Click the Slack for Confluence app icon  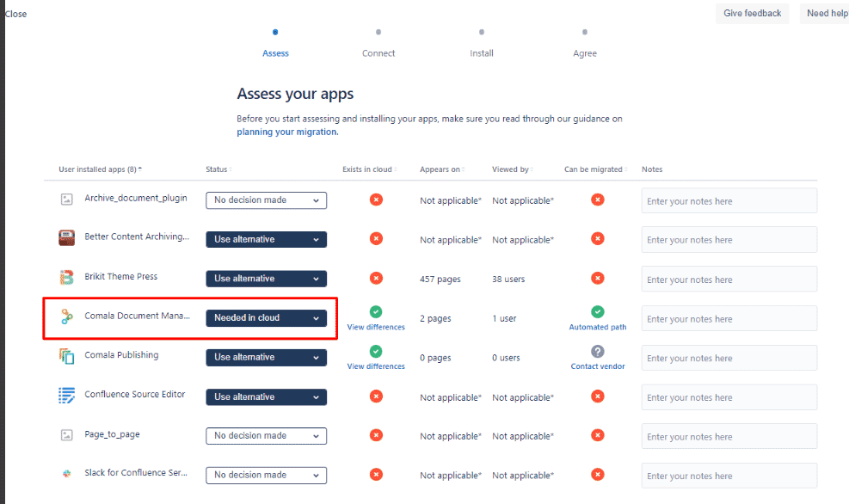pyautogui.click(x=66, y=474)
